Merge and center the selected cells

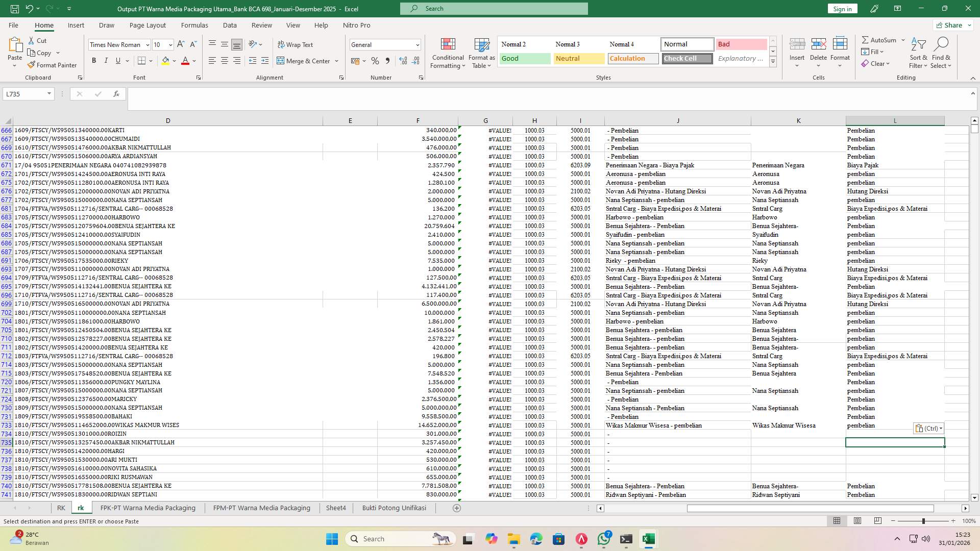click(305, 61)
